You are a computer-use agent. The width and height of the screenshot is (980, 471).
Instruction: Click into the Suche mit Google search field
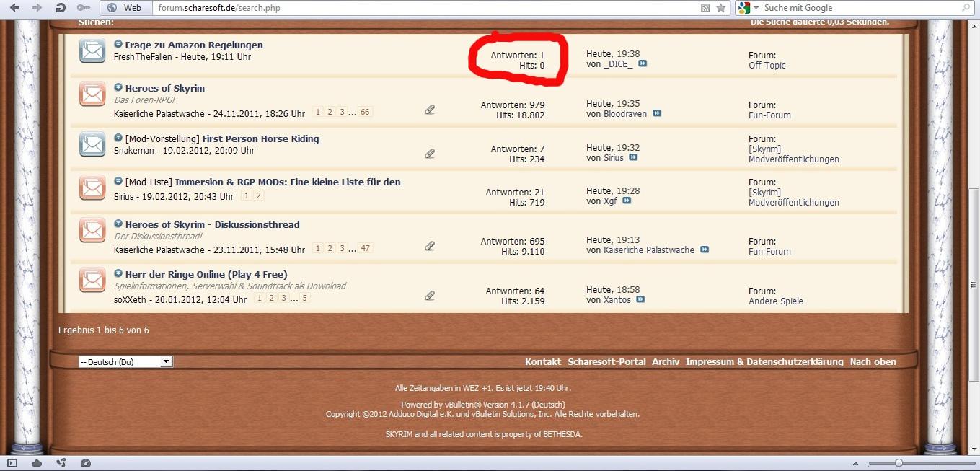(858, 8)
